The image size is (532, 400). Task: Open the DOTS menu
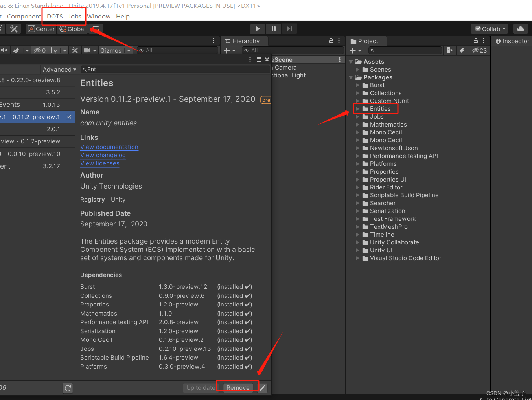[x=55, y=16]
